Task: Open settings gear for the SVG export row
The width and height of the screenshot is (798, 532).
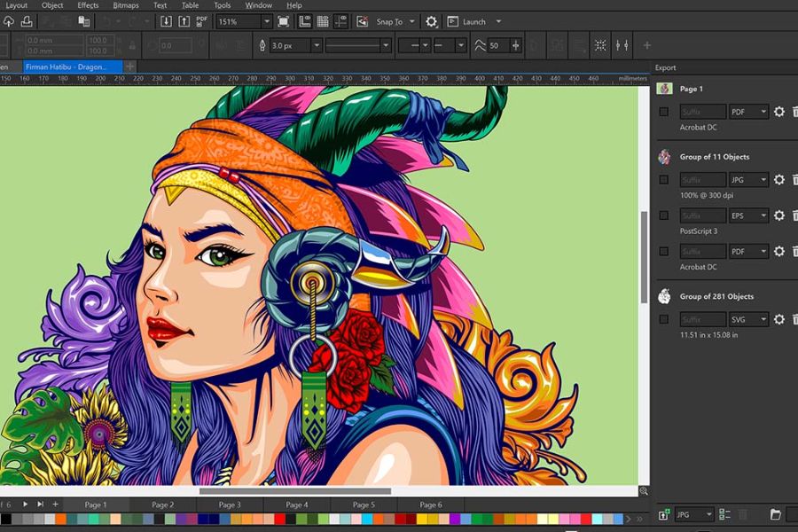Action: tap(778, 319)
